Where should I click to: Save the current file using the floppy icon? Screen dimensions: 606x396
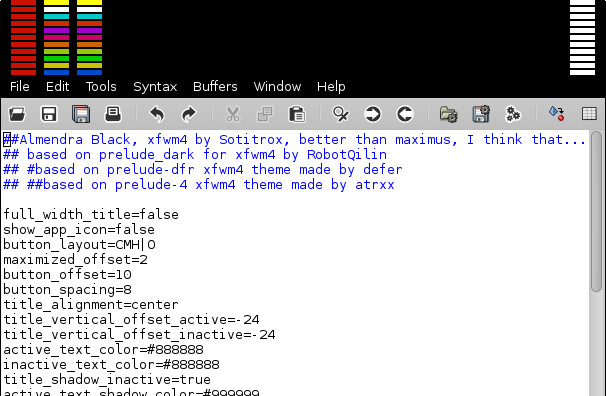49,114
